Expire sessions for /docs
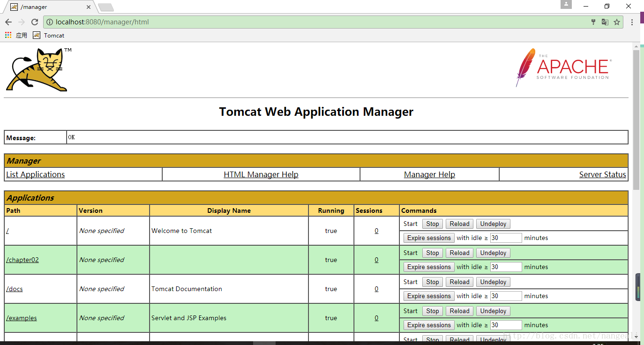Viewport: 644px width, 345px height. [429, 296]
